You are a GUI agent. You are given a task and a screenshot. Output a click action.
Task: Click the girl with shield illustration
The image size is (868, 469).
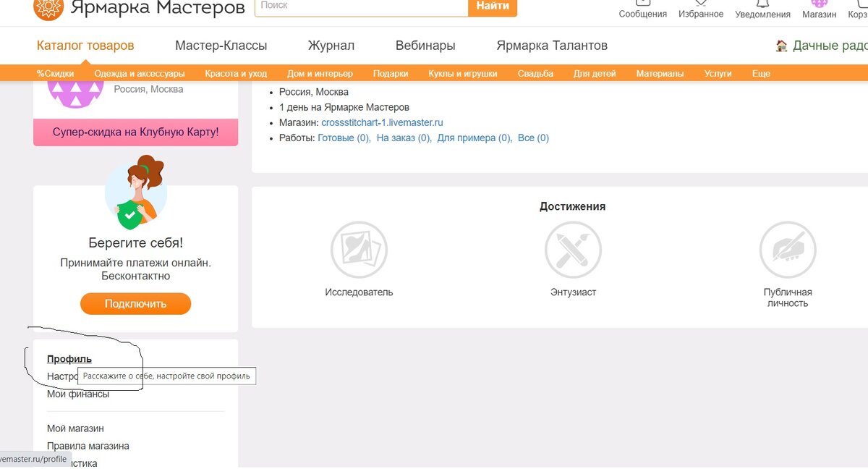click(136, 192)
